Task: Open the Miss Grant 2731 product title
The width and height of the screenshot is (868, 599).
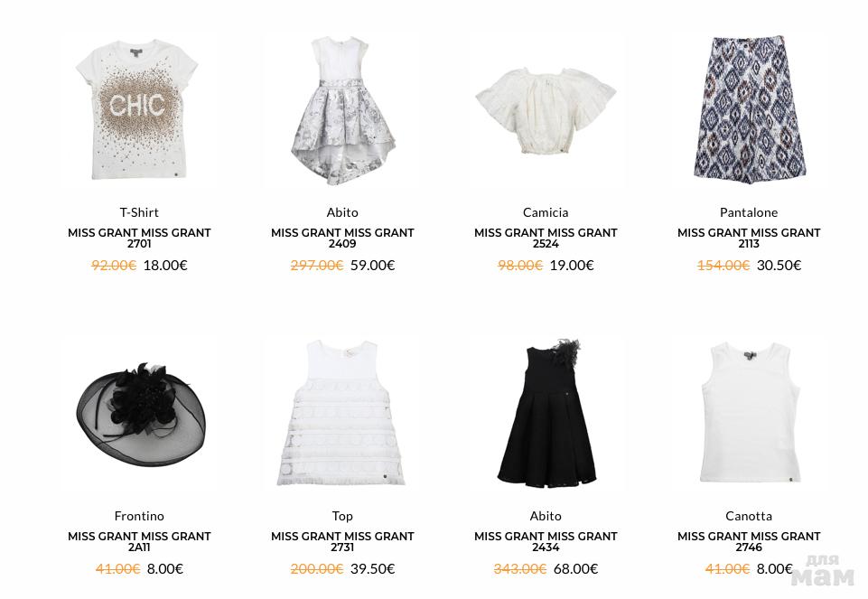Action: 342,541
